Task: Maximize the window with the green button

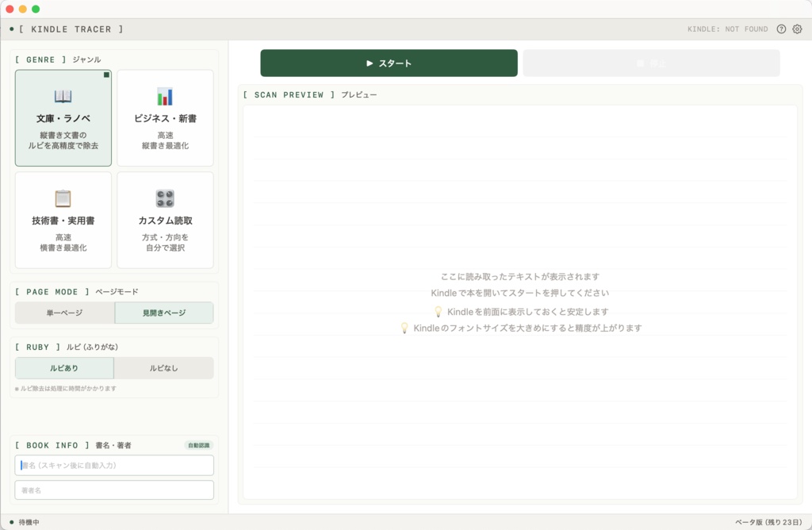Action: 36,9
